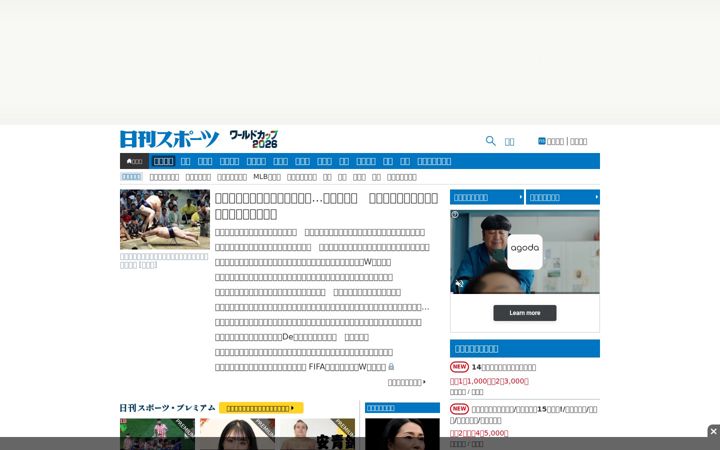Open the Nikkan Sports Premium logo
The width and height of the screenshot is (720, 450).
coord(168,408)
